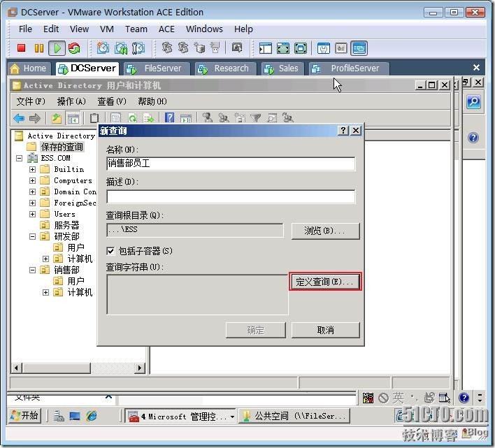The image size is (495, 448).
Task: Click the Show Desktop quick launch icon
Action: click(75, 416)
